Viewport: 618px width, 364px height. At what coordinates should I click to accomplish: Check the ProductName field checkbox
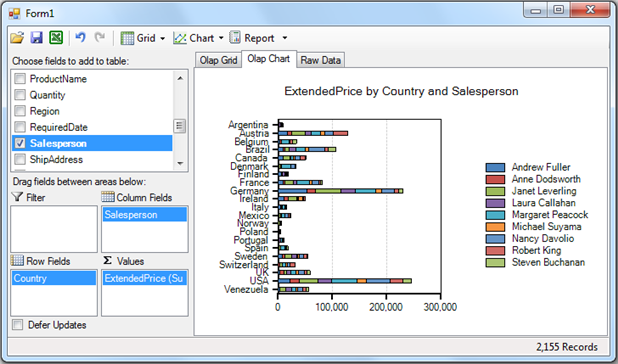[20, 79]
